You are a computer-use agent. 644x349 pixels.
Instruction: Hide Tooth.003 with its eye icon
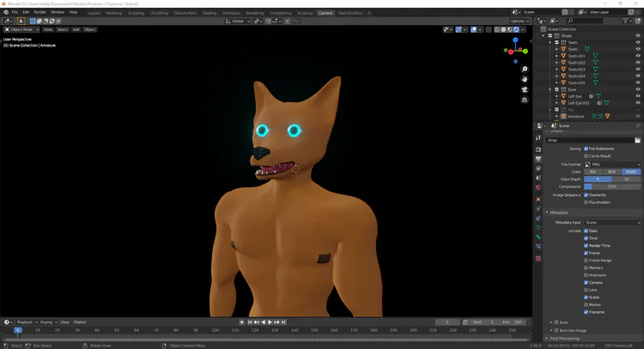(x=638, y=69)
